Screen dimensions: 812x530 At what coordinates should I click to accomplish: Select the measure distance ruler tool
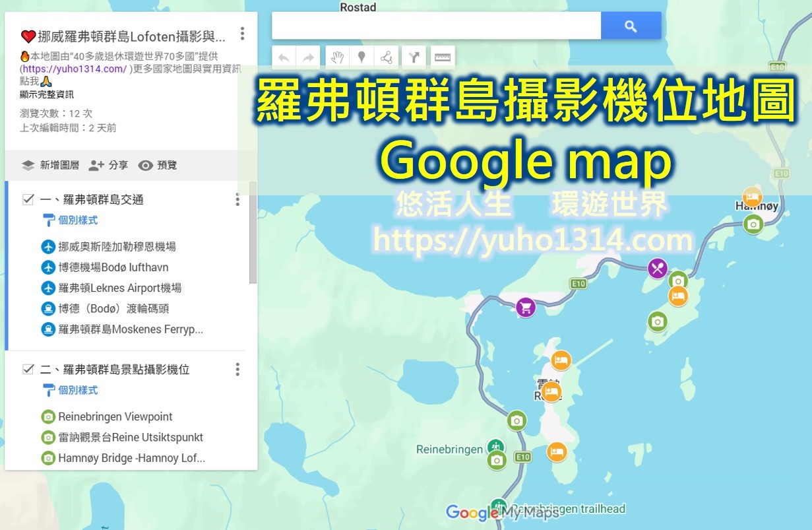click(443, 57)
